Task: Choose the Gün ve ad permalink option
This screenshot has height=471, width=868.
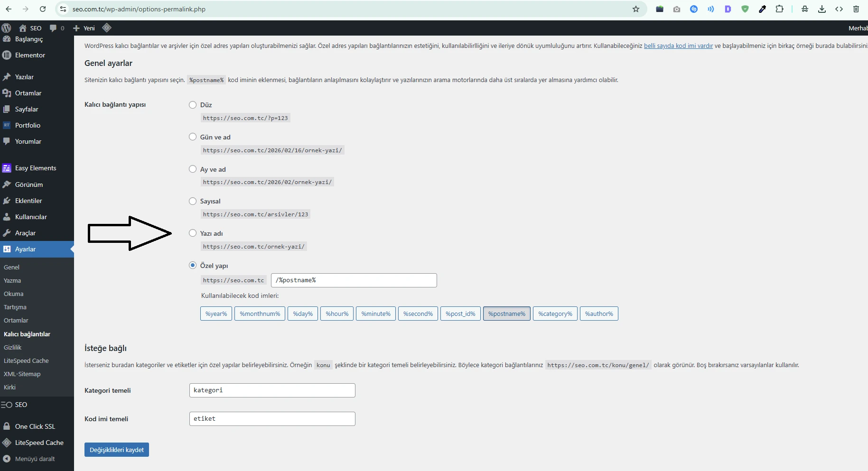Action: pyautogui.click(x=192, y=137)
